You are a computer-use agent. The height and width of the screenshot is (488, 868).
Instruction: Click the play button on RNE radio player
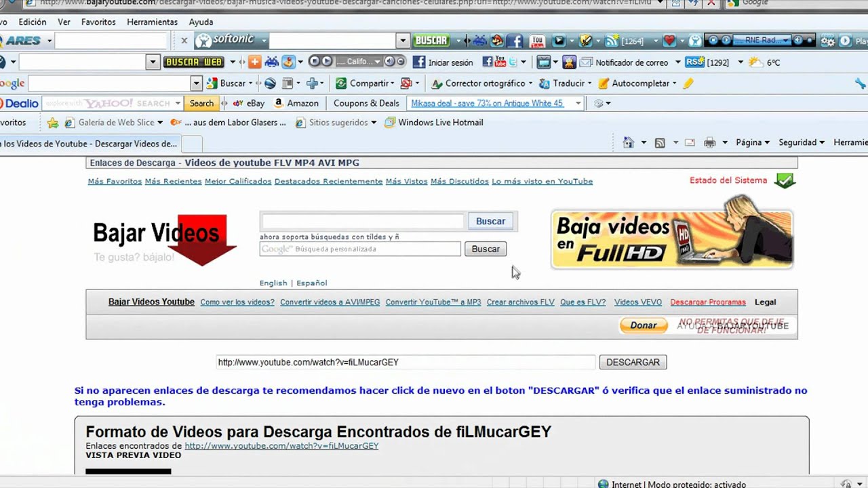(x=726, y=41)
